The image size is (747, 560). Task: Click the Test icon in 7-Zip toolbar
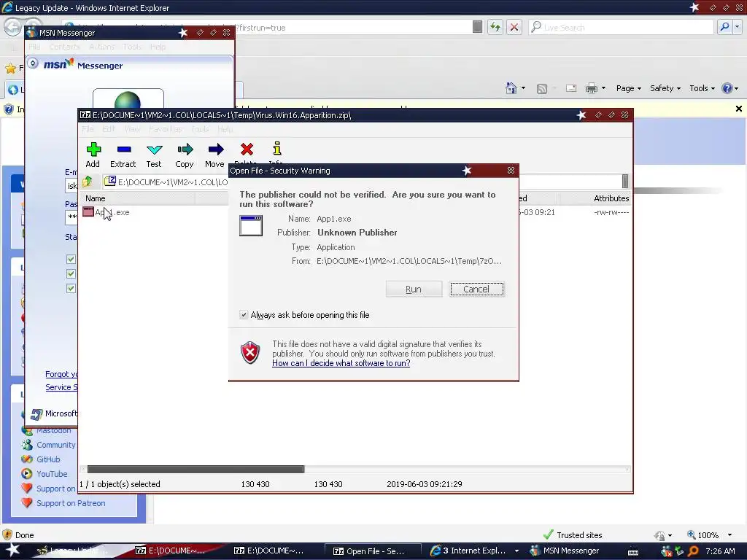pyautogui.click(x=155, y=149)
